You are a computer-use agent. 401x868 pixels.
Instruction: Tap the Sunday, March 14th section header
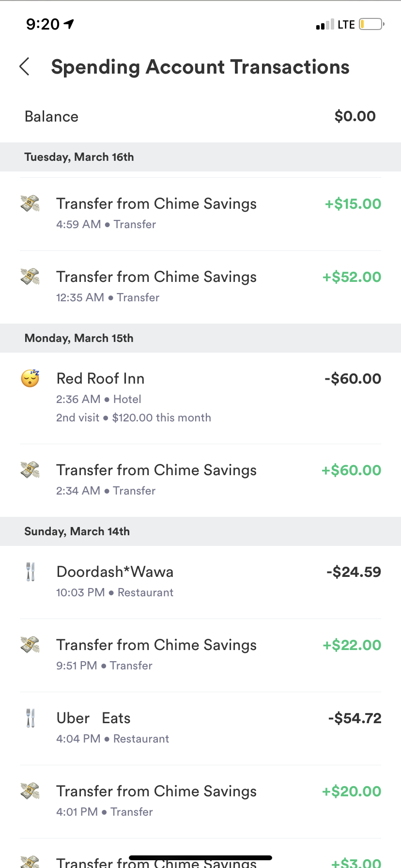(77, 531)
